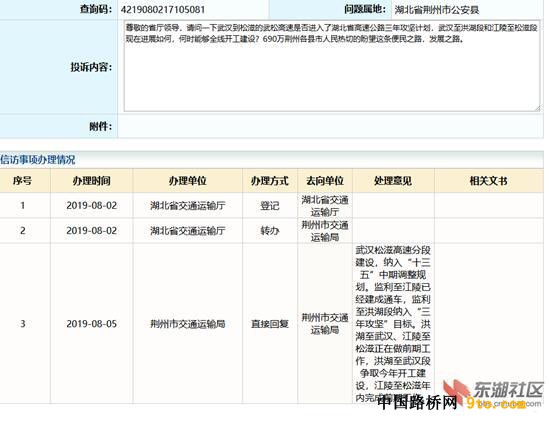The height and width of the screenshot is (425, 549).
Task: Click the 登记 handling method cell
Action: (x=270, y=205)
